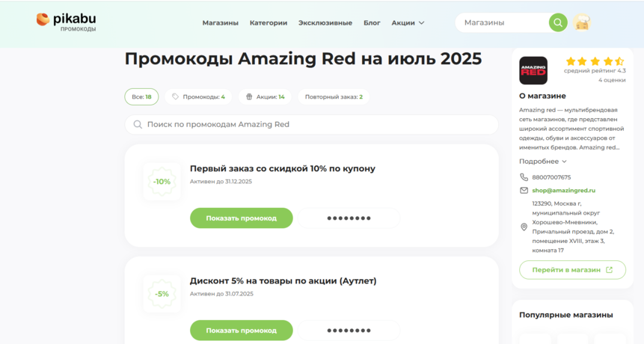This screenshot has height=344, width=644.
Task: Click the -5% discount badge
Action: pos(162,294)
